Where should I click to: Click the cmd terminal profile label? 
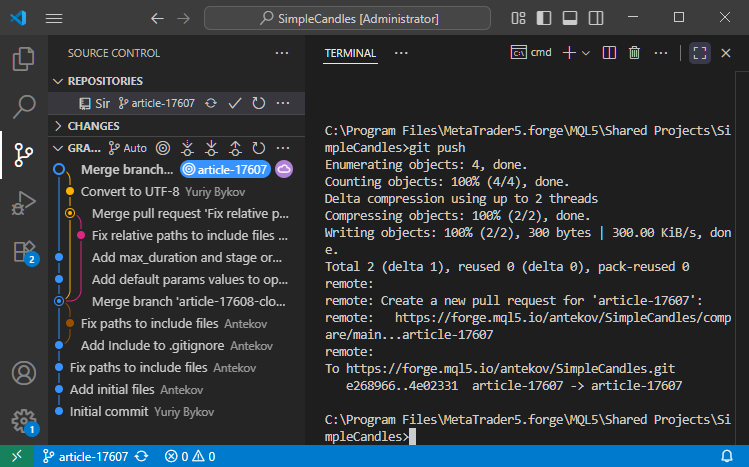point(531,53)
